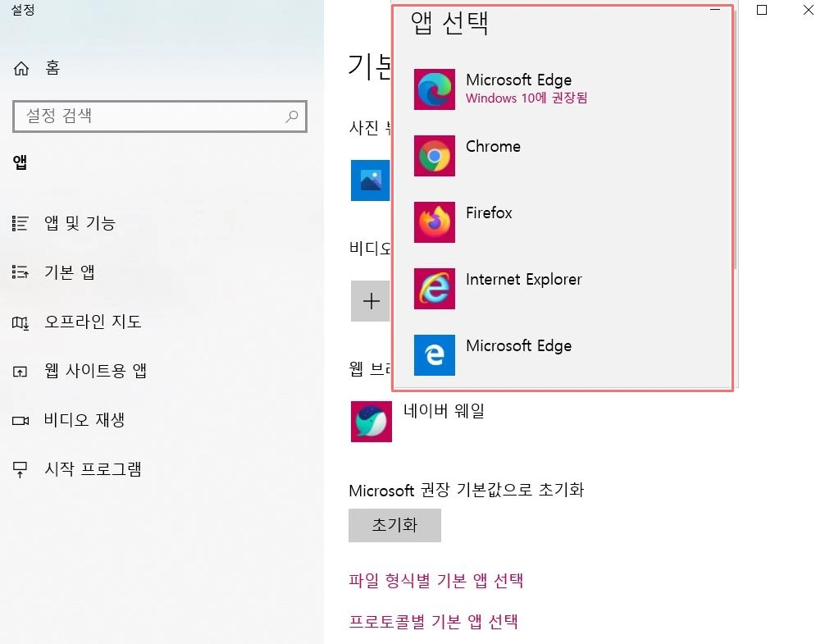Click the search magnifier in 설정 검색

[292, 116]
